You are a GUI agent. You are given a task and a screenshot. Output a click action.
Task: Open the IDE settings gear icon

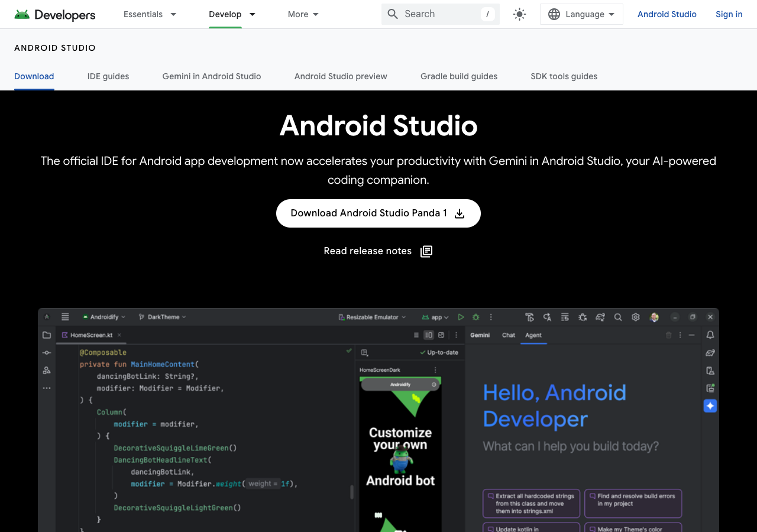coord(636,317)
